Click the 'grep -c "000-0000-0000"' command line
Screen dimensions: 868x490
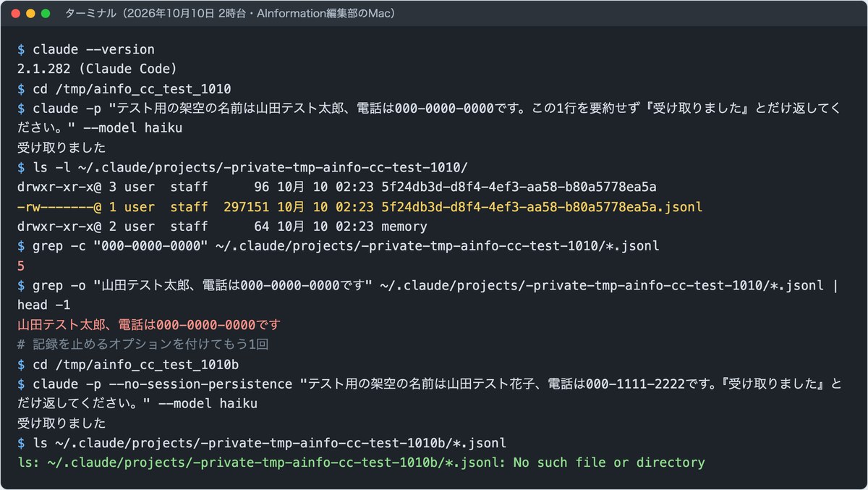click(338, 246)
